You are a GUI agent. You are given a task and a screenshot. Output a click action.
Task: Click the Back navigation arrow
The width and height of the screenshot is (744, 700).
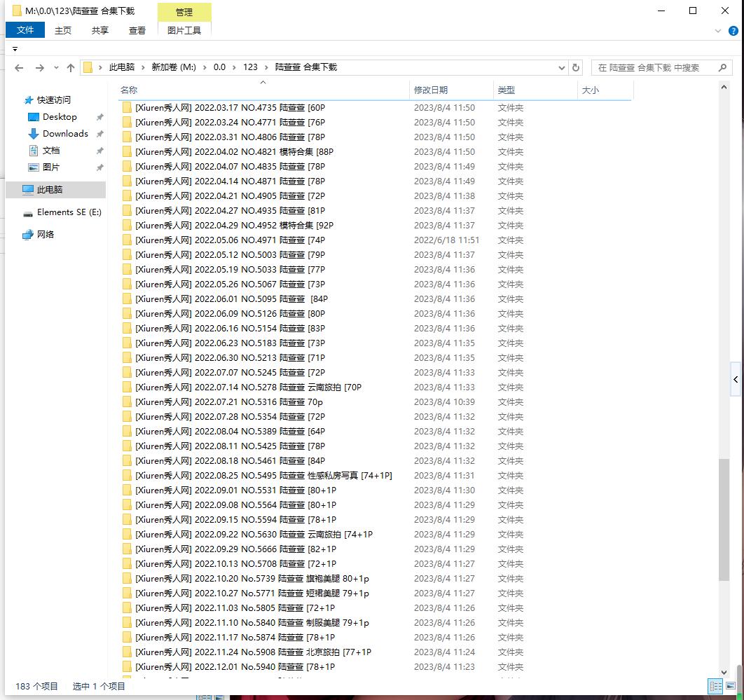19,68
